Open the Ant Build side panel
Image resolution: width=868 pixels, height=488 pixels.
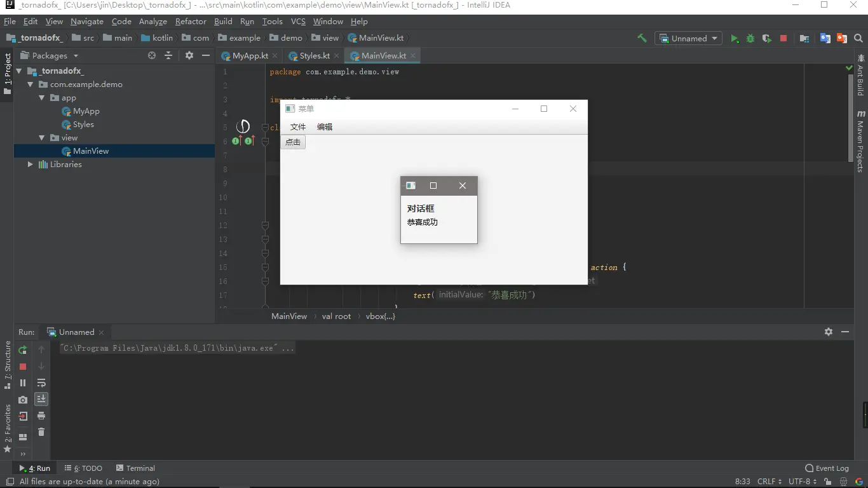[860, 75]
